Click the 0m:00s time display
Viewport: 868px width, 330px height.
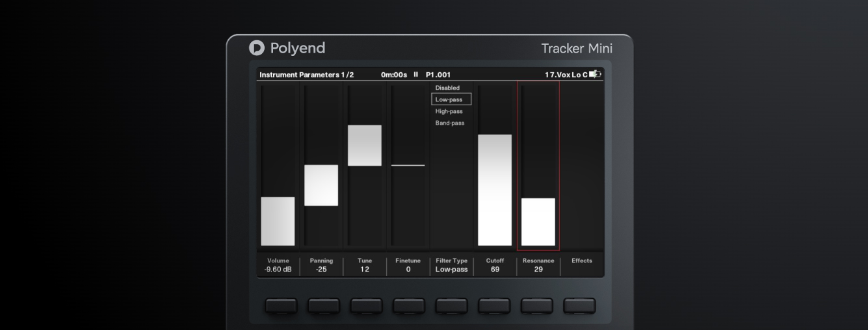tap(394, 75)
